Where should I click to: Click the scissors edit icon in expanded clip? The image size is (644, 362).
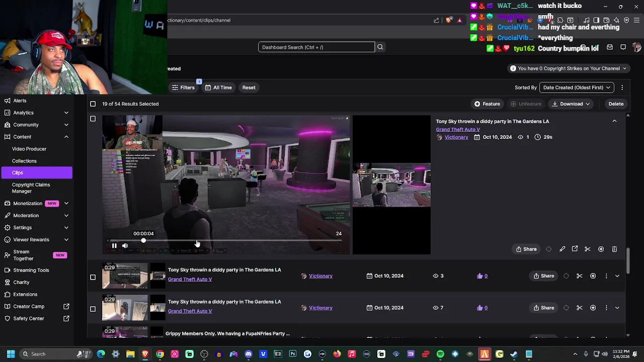coord(588,249)
